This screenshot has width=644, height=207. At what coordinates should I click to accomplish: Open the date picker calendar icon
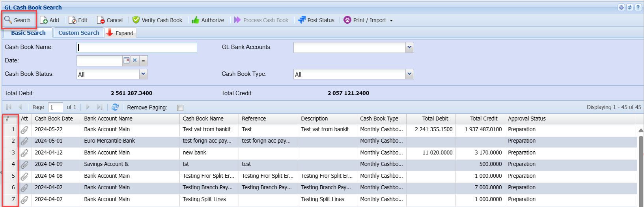[127, 60]
